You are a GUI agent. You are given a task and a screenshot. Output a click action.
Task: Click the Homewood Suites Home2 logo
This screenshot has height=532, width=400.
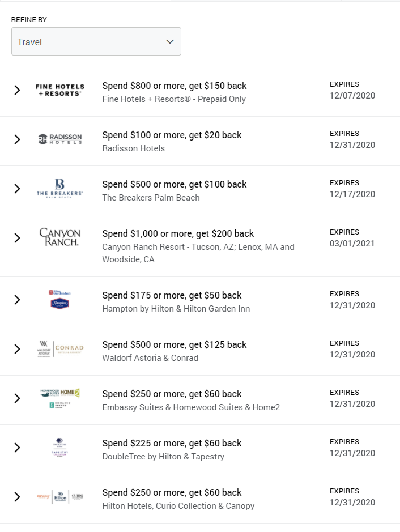(x=59, y=398)
